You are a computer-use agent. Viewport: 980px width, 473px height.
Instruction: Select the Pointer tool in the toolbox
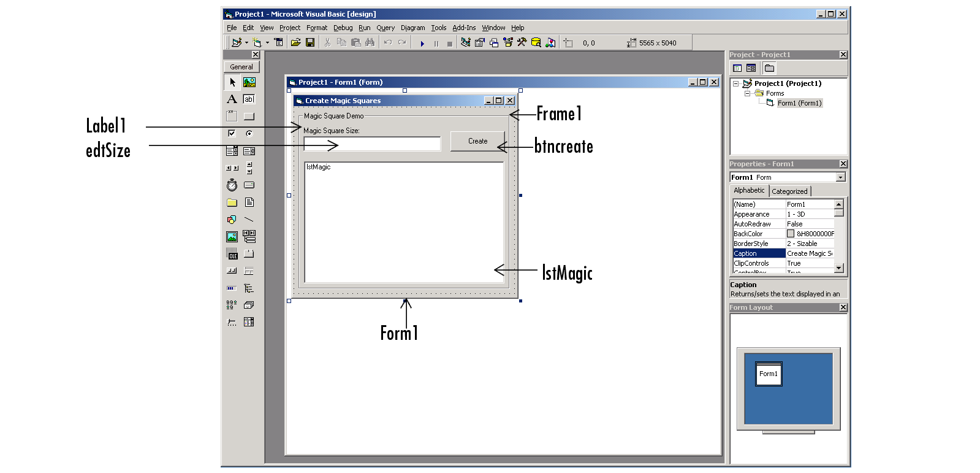pyautogui.click(x=232, y=82)
